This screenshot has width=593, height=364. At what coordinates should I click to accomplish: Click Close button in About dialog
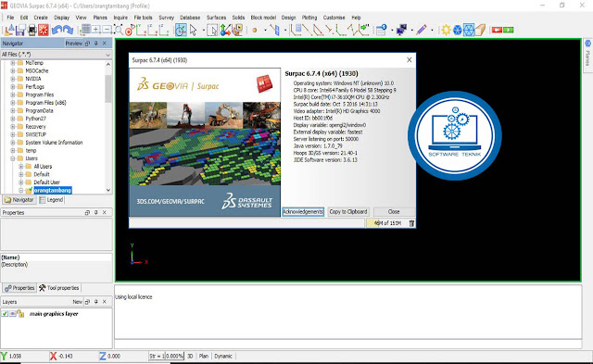[x=394, y=212]
